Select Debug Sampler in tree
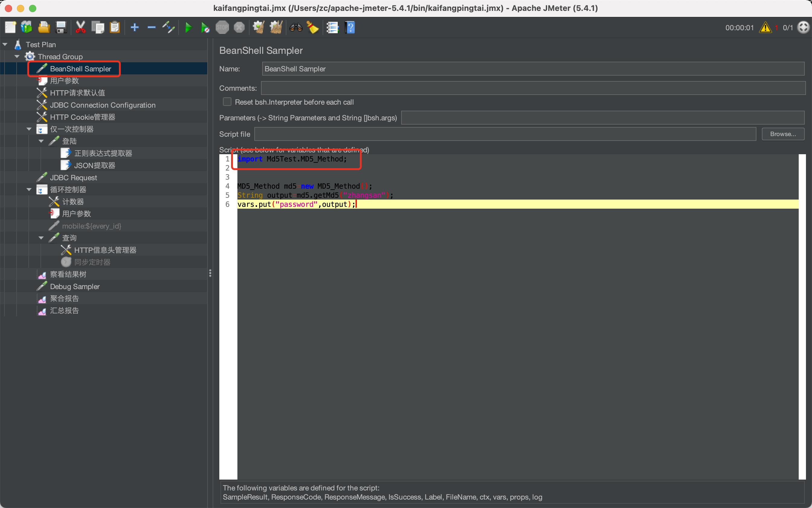This screenshot has width=812, height=508. (75, 286)
